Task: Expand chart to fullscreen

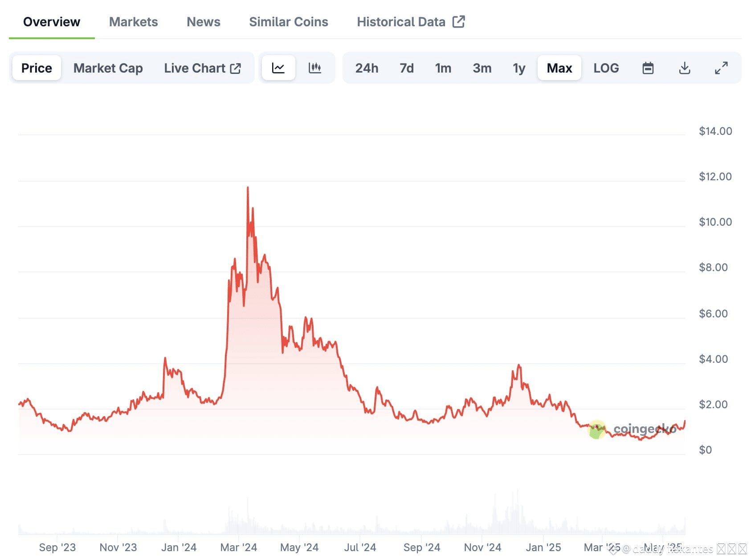Action: point(721,68)
